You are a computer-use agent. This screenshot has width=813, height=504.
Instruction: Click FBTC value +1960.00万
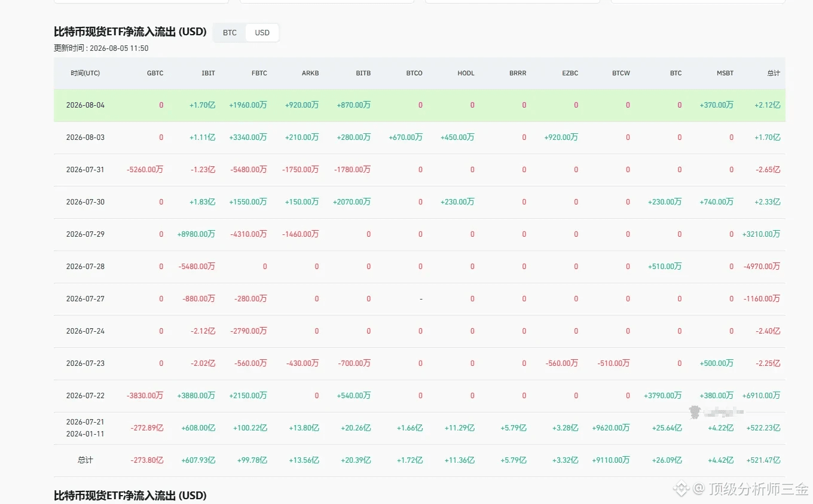pos(248,105)
